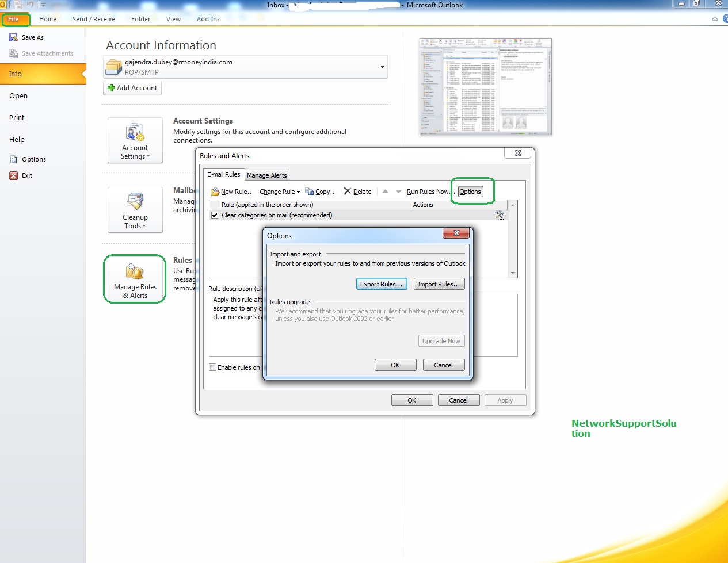Open the View ribbon tab
728x563 pixels.
tap(173, 19)
